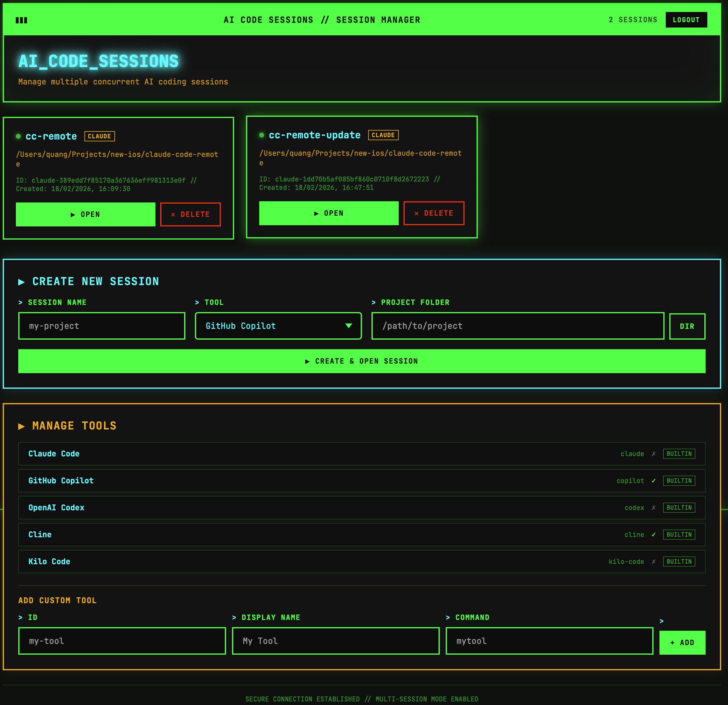Click the Session Name input field

[102, 326]
